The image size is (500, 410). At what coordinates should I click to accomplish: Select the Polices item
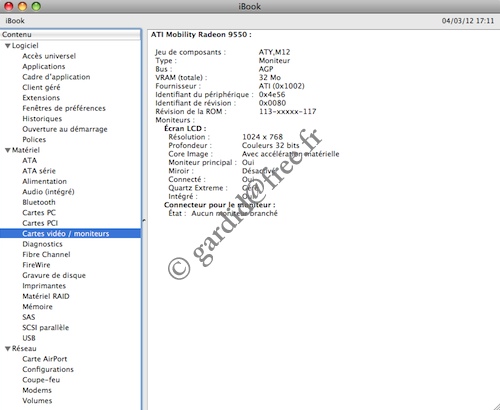pyautogui.click(x=34, y=140)
